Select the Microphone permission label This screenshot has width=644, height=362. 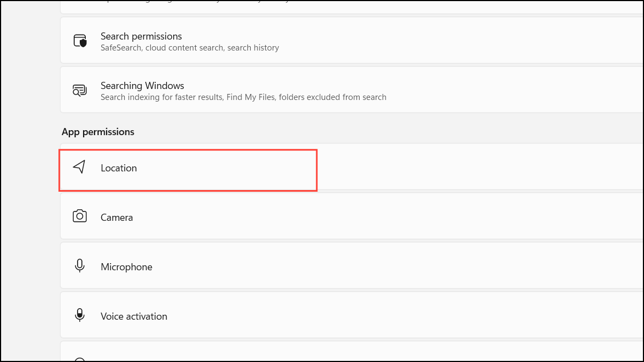click(126, 267)
